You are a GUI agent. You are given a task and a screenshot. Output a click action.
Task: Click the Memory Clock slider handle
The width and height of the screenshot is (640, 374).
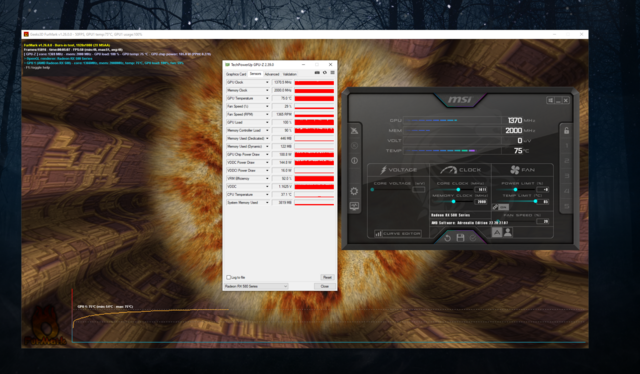click(453, 201)
